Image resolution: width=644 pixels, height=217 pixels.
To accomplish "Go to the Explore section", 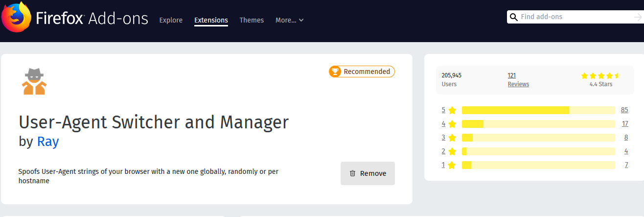I will (171, 20).
